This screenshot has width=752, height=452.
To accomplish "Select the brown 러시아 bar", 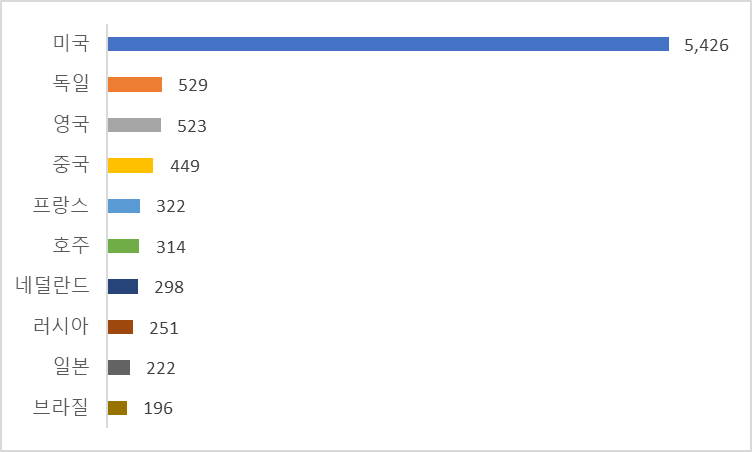I will coord(120,327).
